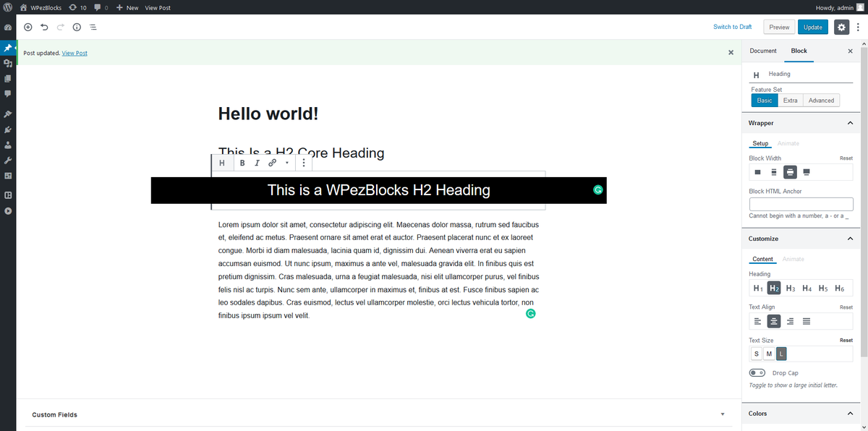Click the Update button
The image size is (868, 431).
click(x=813, y=27)
